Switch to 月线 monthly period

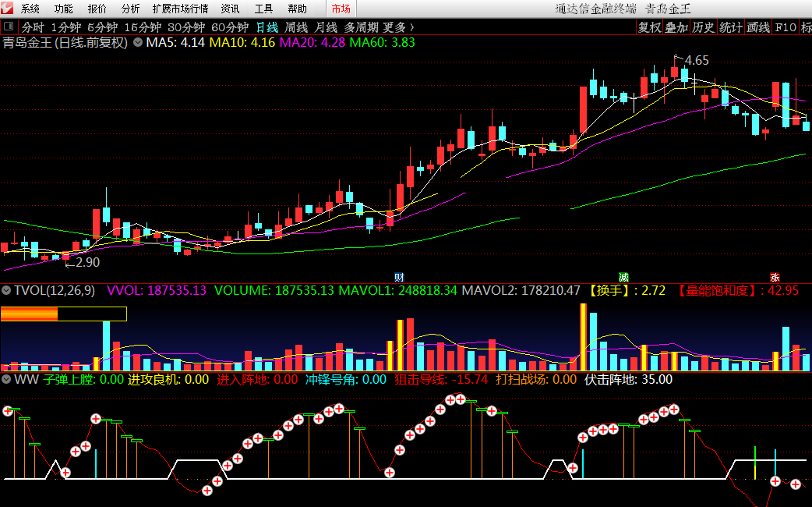(325, 27)
